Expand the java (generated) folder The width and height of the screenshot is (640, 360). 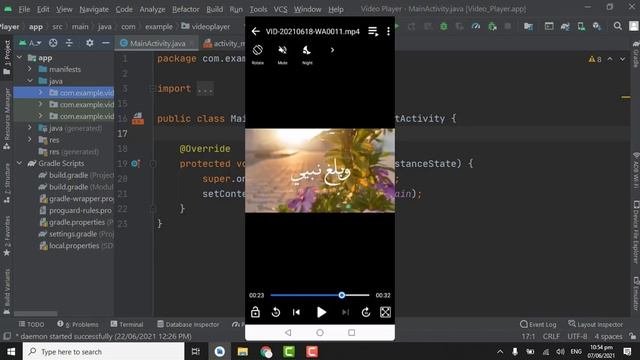tap(30, 128)
